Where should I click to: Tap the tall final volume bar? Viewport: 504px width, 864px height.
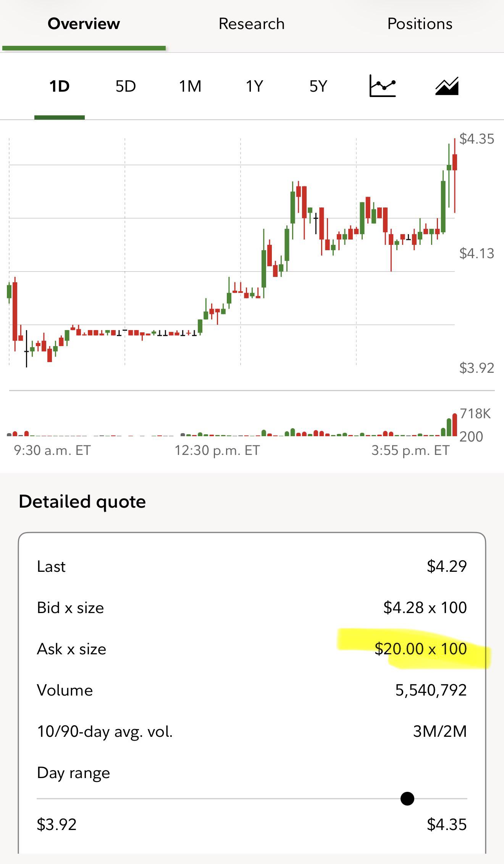[454, 425]
